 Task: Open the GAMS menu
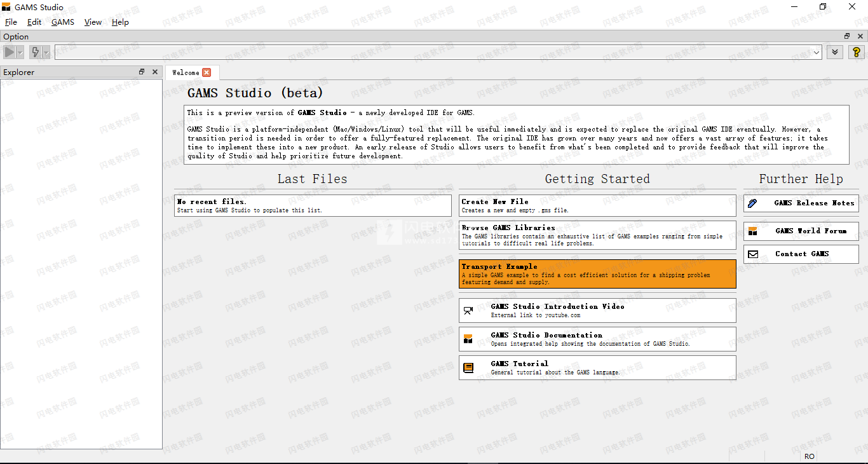pyautogui.click(x=63, y=22)
